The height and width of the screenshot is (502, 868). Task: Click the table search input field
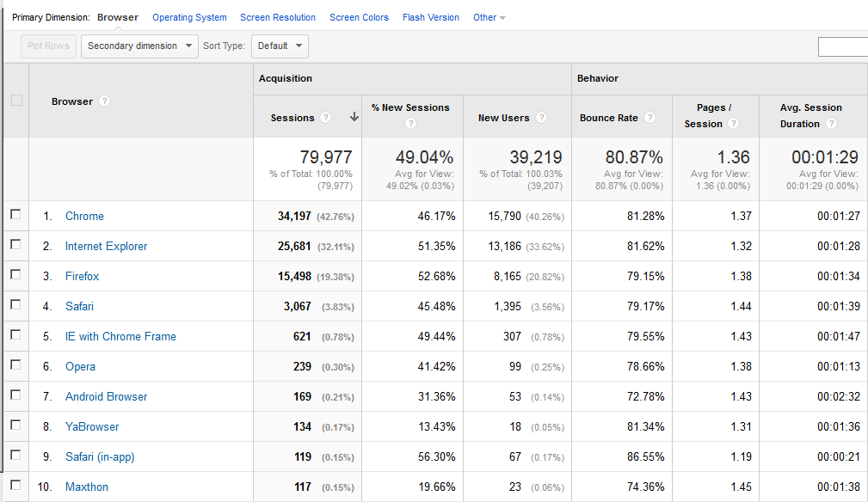pos(842,47)
